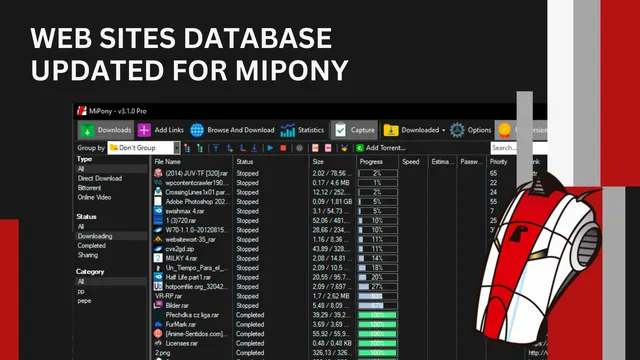This screenshot has width=640, height=360.
Task: Click the Downloaded folder icon
Action: [391, 130]
